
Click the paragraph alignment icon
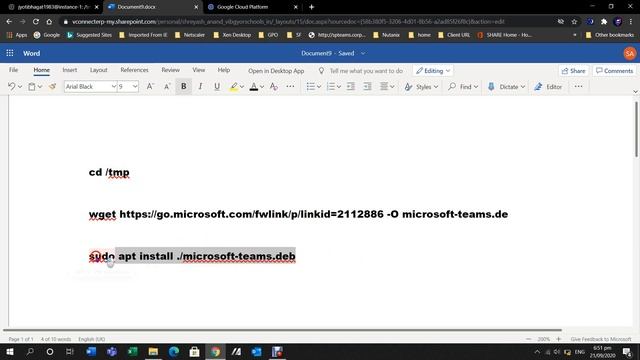[x=384, y=87]
